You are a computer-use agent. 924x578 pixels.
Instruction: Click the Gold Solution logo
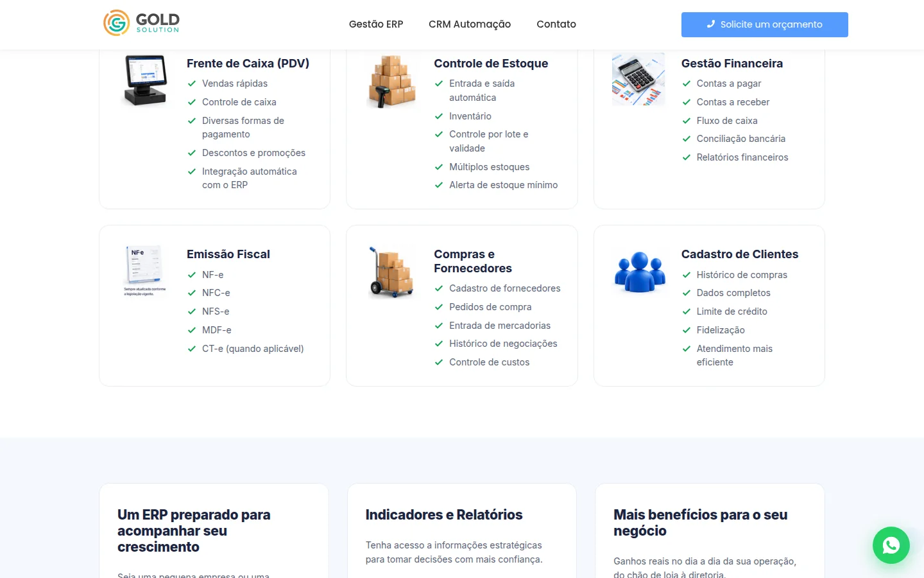(x=142, y=22)
